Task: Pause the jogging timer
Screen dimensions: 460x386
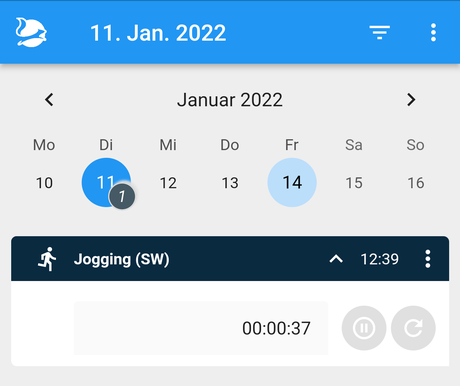Action: (364, 328)
